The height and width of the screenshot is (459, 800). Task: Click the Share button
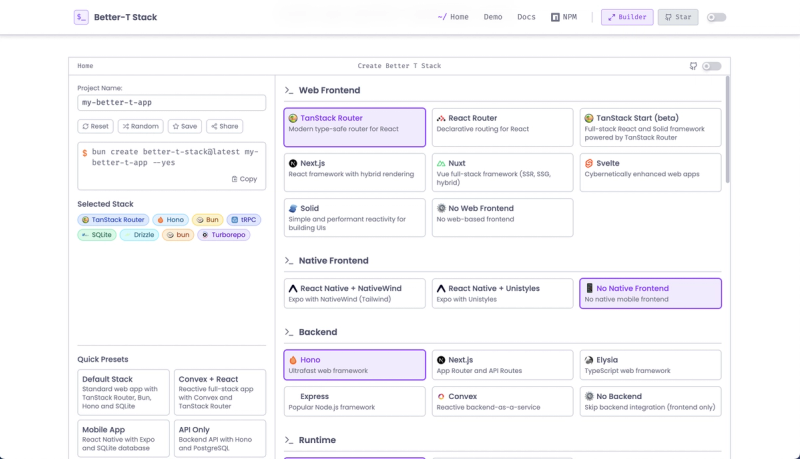(224, 126)
